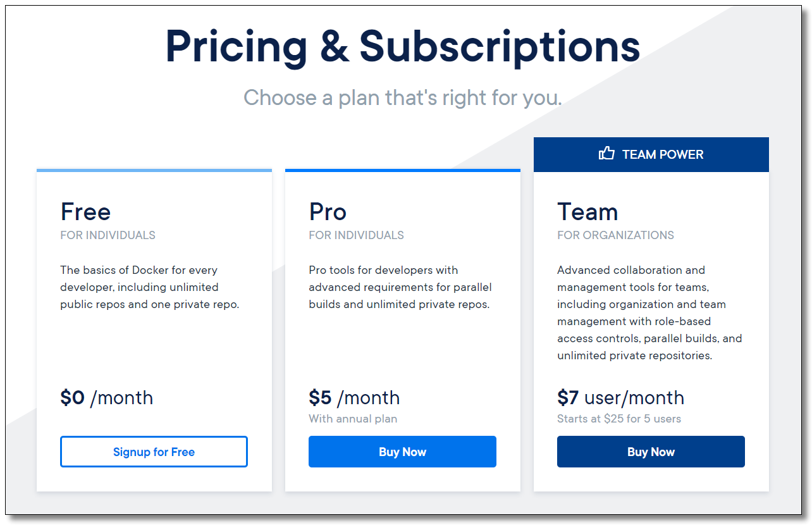
Task: Click the TEAM POWER banner label
Action: (662, 154)
